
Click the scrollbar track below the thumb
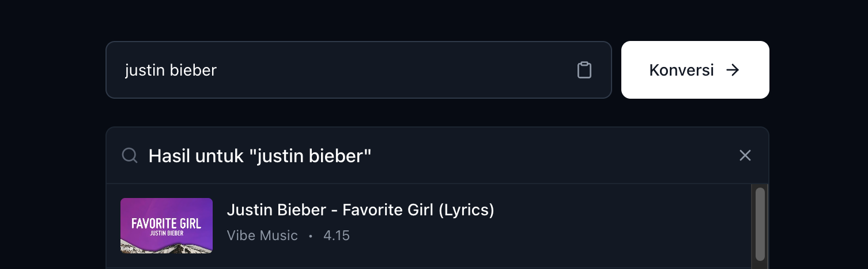(760, 264)
